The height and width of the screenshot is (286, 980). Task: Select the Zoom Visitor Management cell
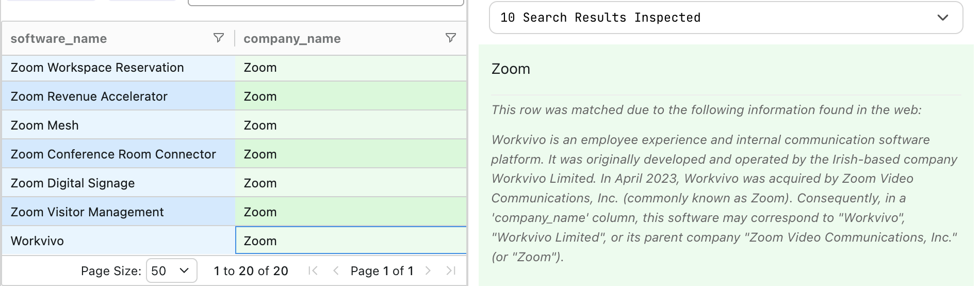pyautogui.click(x=119, y=212)
